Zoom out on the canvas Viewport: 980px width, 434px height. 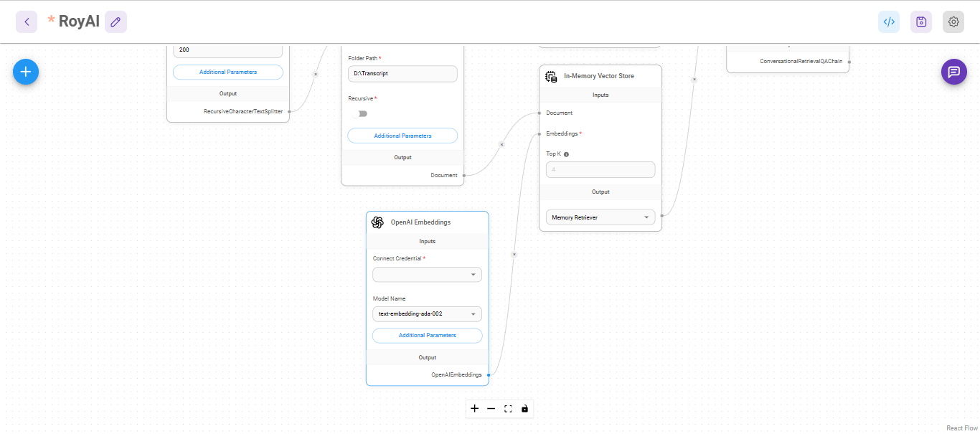[x=491, y=408]
